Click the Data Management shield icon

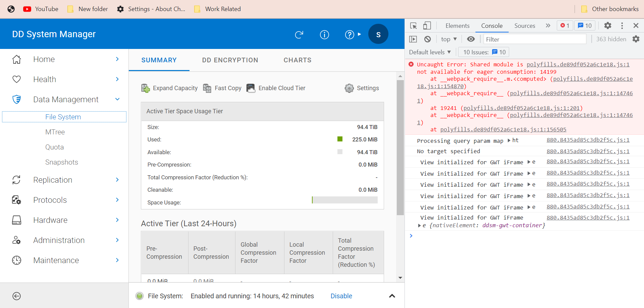(16, 100)
